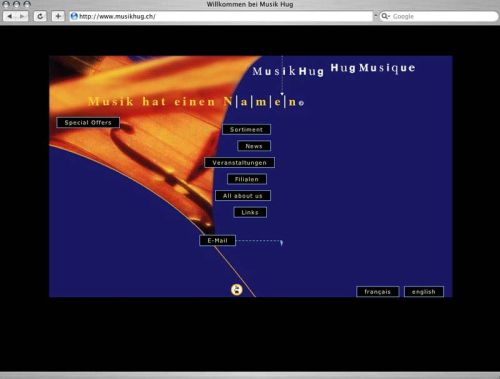Screen dimensions: 500x379
Task: Switch the site language to français
Action: 377,292
